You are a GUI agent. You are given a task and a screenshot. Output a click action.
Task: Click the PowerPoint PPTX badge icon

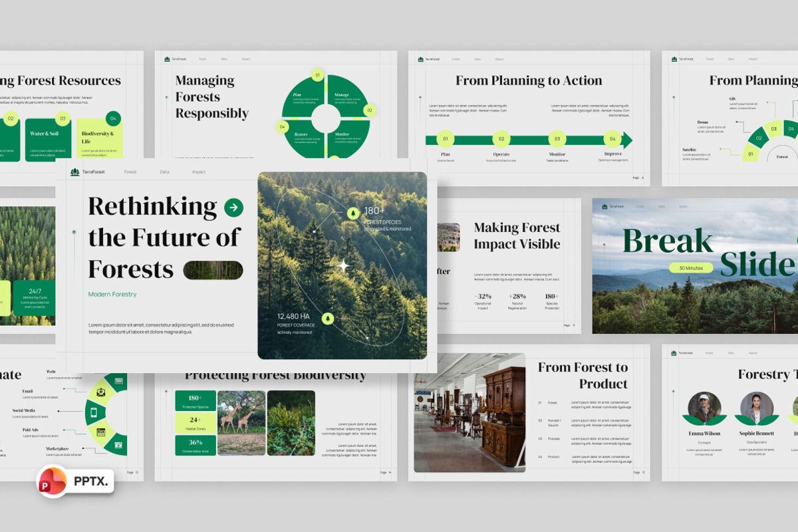point(52,480)
